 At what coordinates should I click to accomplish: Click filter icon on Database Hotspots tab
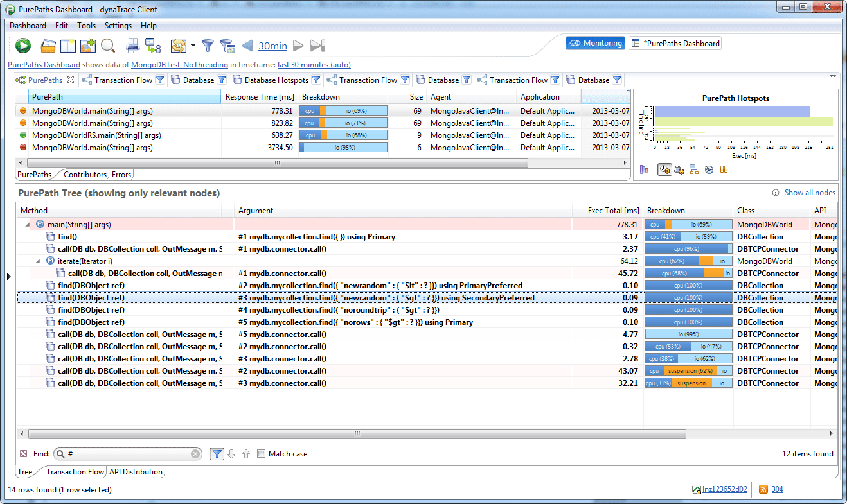[x=316, y=80]
